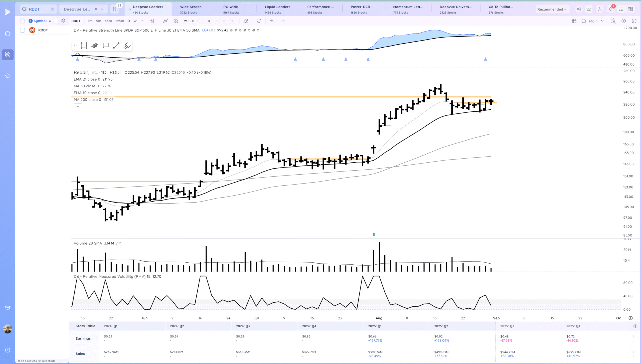Open the Recommended dropdown
This screenshot has height=364, width=641.
click(x=552, y=9)
